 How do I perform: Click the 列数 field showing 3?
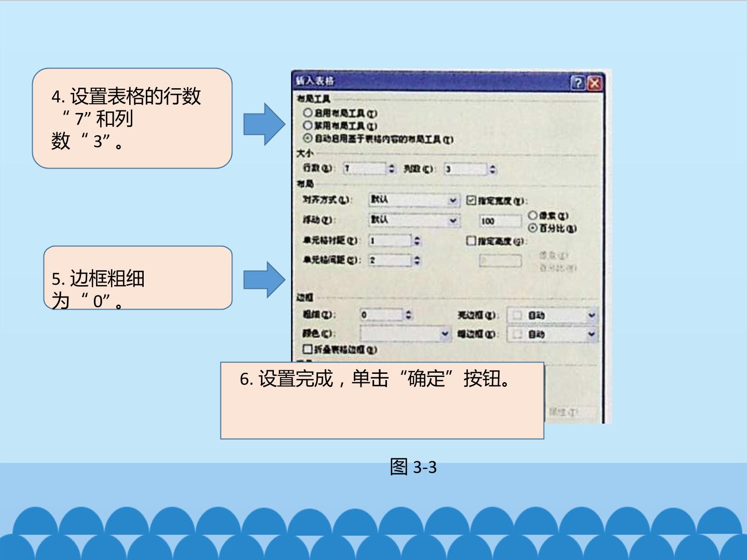tap(465, 169)
